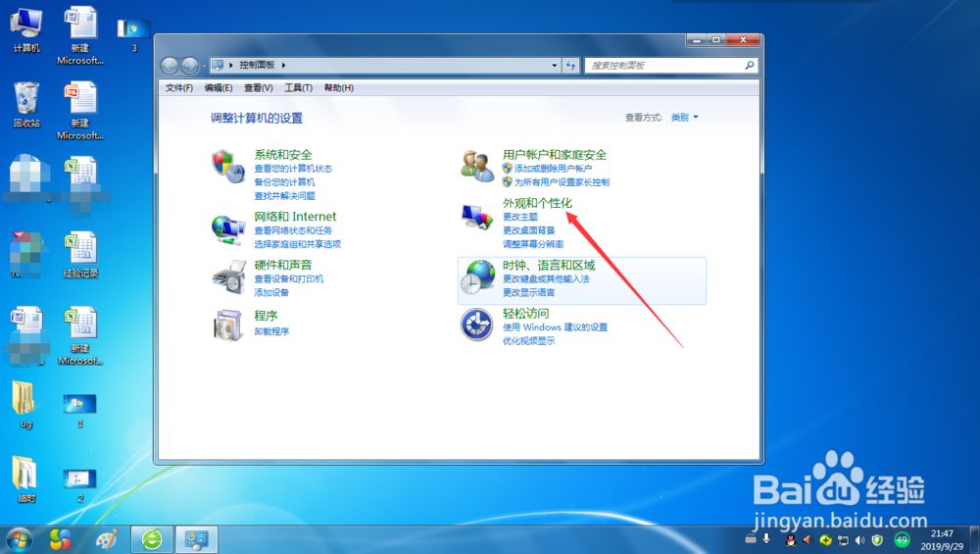Open the 用户帐户和家庭安全 people icon

tap(477, 167)
